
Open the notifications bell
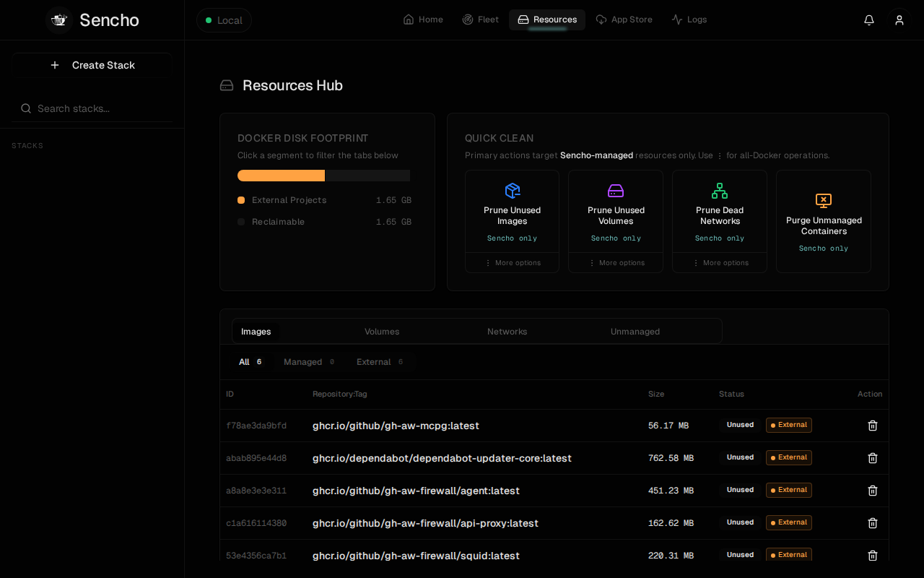coord(869,20)
